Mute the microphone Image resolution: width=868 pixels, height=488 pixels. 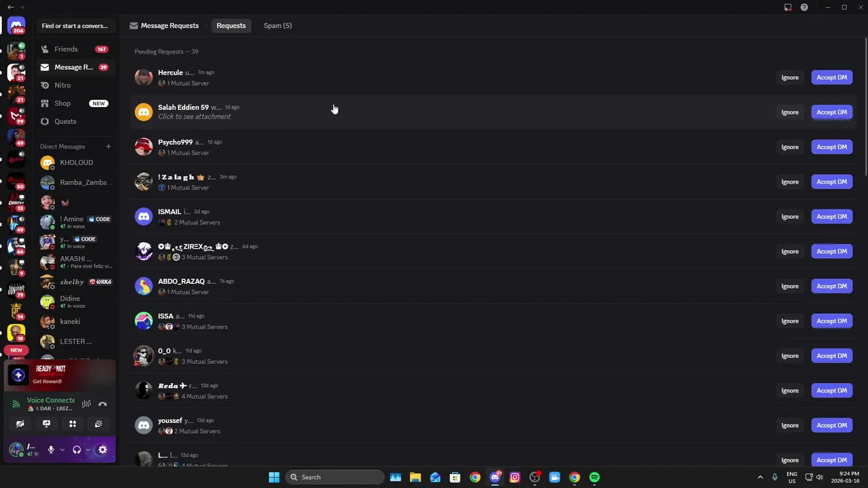point(51,449)
